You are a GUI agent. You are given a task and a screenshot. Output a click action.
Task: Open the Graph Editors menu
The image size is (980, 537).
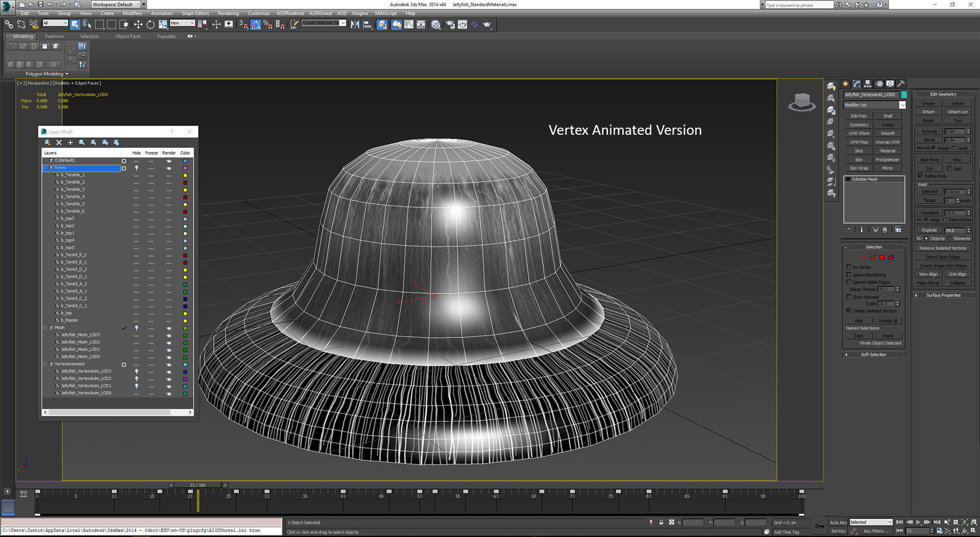(x=195, y=13)
